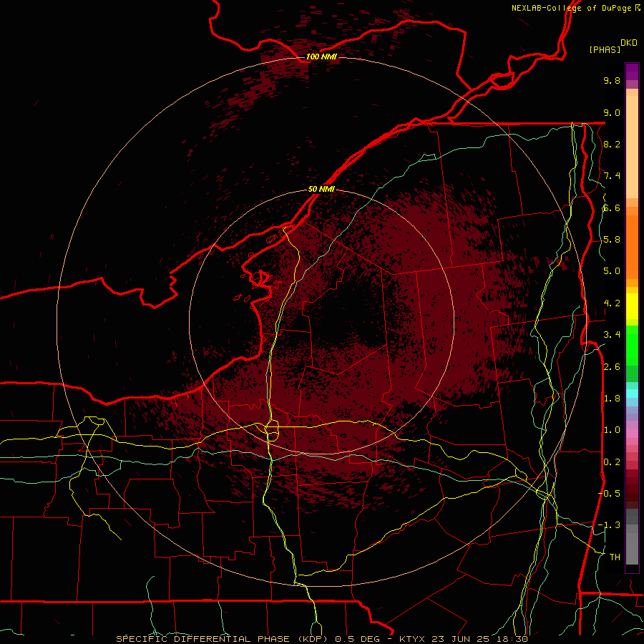The width and height of the screenshot is (644, 644).
Task: Click the 8.2 value on color scale
Action: 612,144
